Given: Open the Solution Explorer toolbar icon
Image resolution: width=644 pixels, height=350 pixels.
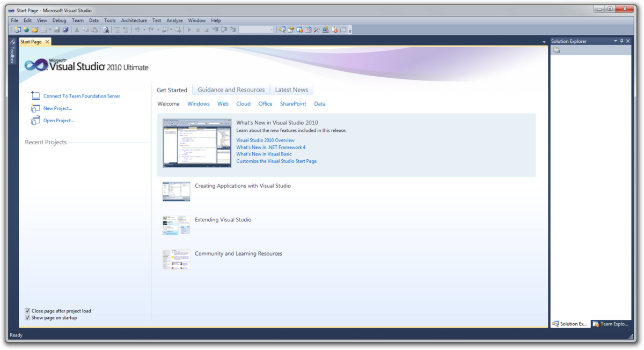Looking at the screenshot, I should click(x=282, y=29).
